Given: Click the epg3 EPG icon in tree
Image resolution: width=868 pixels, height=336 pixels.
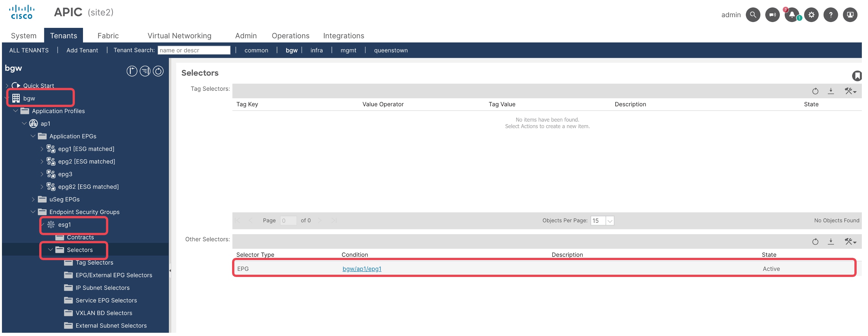Looking at the screenshot, I should coord(51,174).
